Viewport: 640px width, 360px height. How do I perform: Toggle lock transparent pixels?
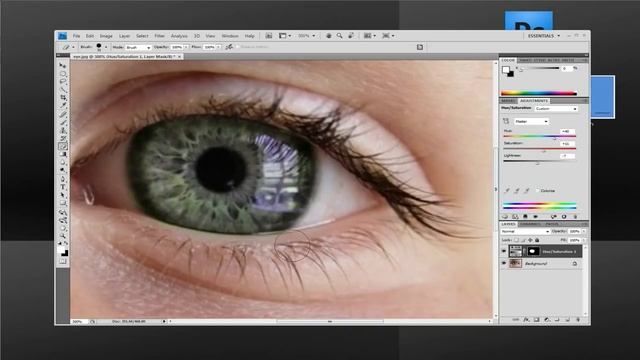point(517,240)
